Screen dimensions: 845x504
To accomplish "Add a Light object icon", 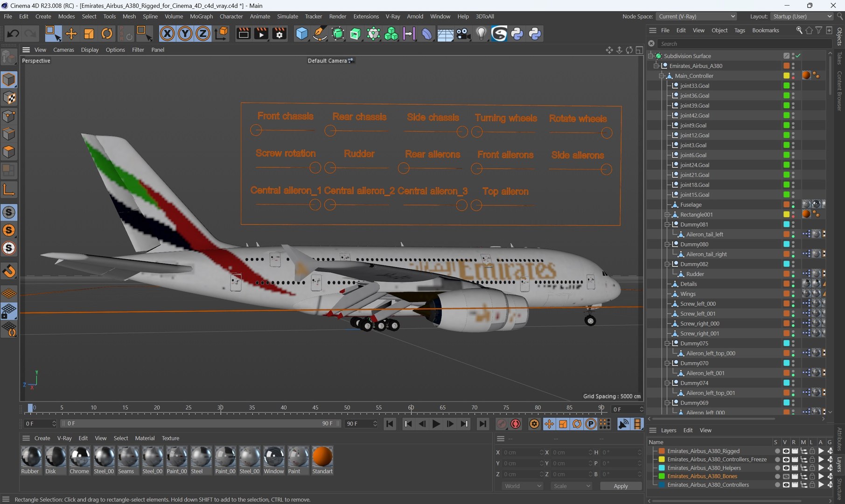I will point(481,34).
